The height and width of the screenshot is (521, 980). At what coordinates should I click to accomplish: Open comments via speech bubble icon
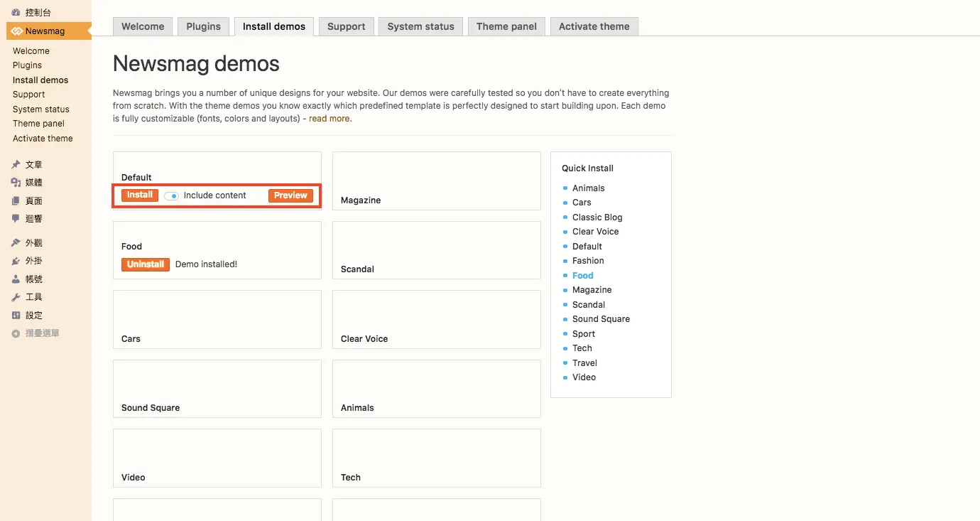[16, 219]
